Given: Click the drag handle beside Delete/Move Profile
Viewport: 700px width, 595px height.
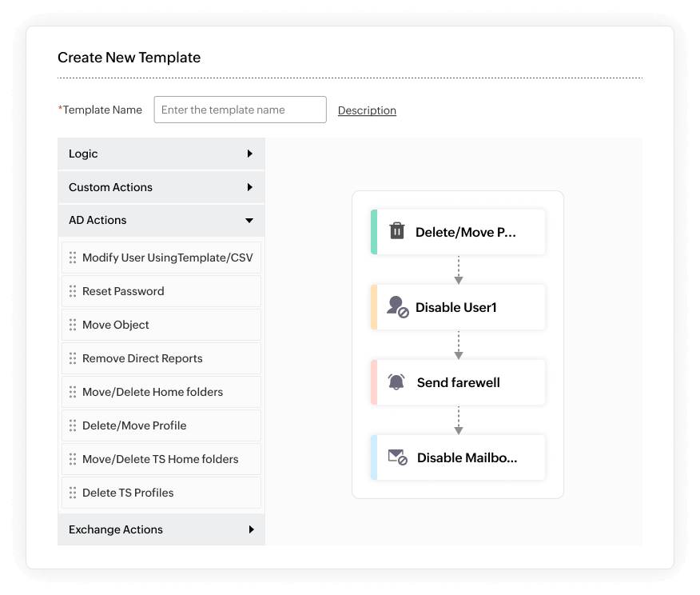Looking at the screenshot, I should [74, 425].
